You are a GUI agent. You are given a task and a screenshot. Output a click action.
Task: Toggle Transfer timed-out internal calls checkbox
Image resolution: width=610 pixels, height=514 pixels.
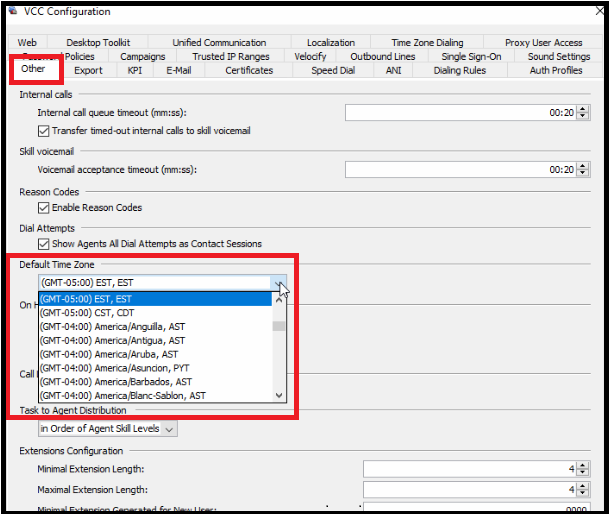(44, 131)
